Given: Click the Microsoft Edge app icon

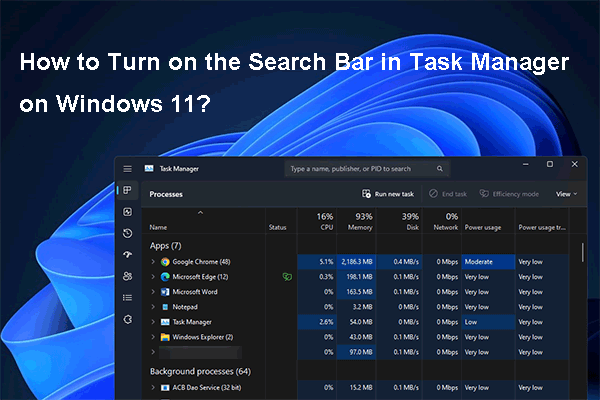Looking at the screenshot, I should click(x=165, y=277).
